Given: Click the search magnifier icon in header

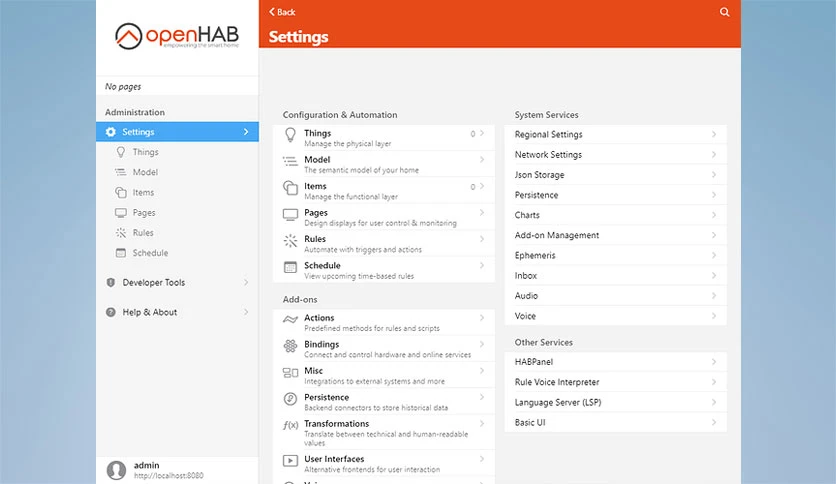Looking at the screenshot, I should (x=724, y=12).
